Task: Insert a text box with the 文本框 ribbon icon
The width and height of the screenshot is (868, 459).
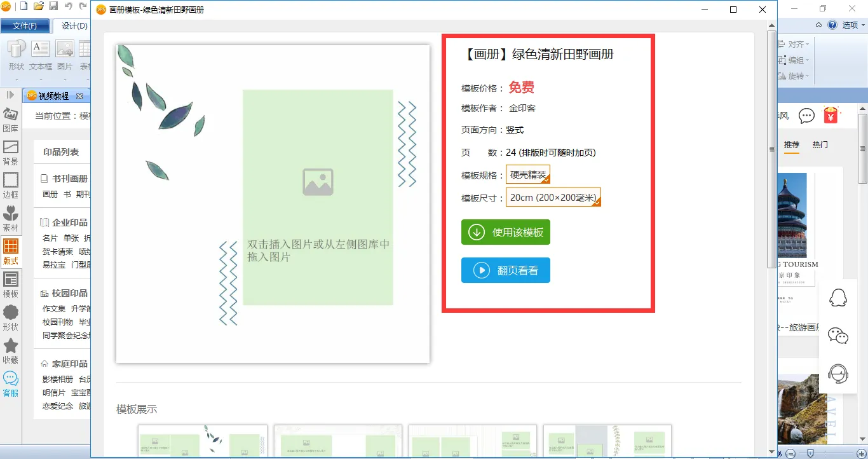Action: (41, 48)
